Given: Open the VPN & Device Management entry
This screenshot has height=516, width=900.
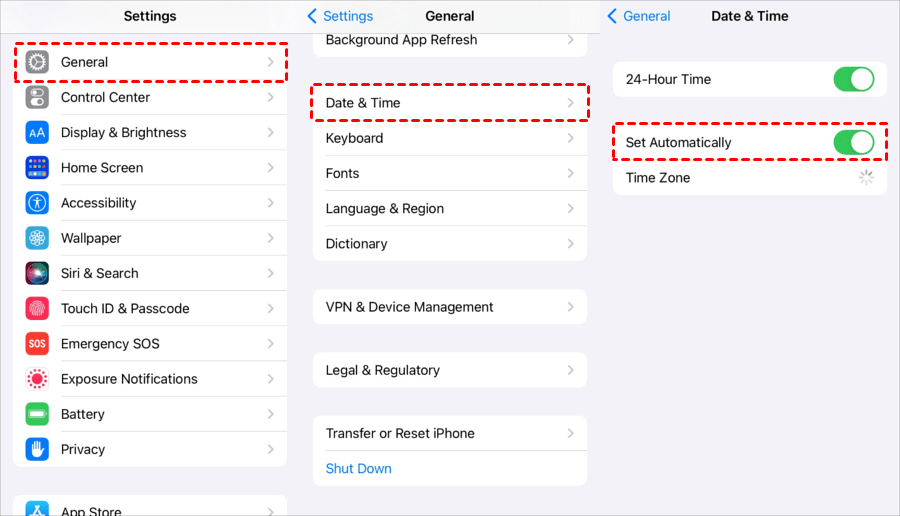Looking at the screenshot, I should click(x=450, y=307).
